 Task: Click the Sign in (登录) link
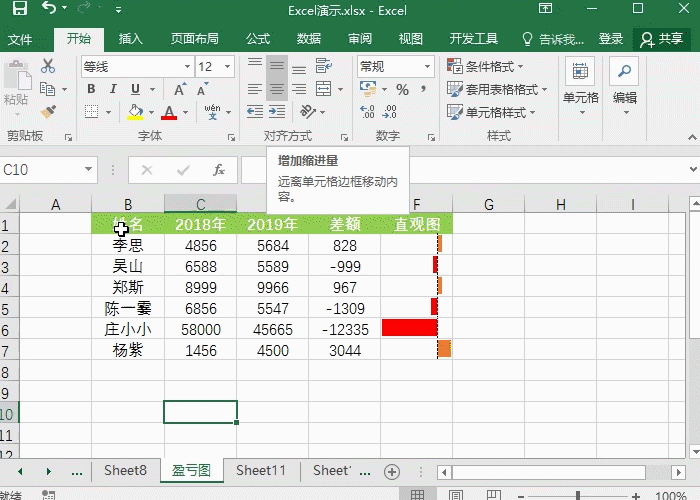click(x=611, y=39)
